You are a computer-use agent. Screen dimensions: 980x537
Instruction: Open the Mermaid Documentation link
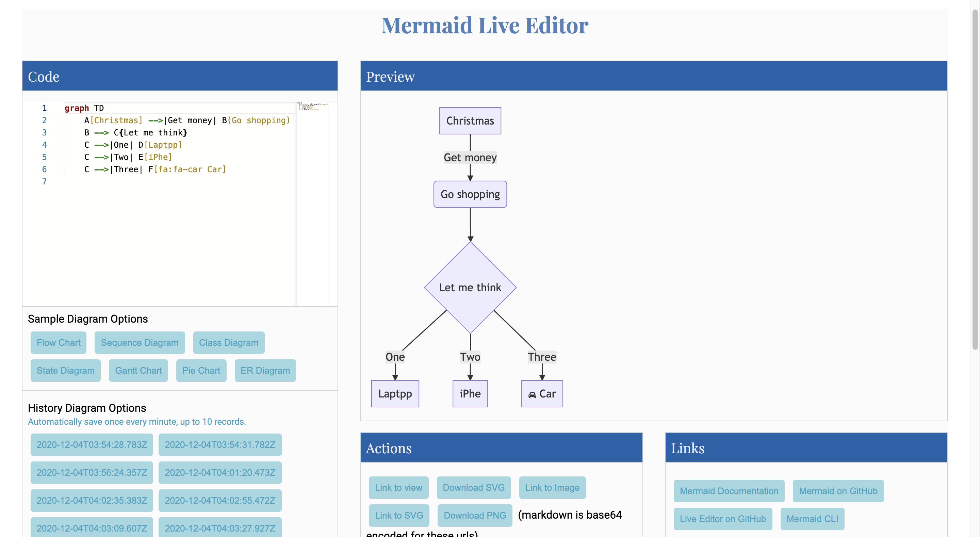tap(729, 491)
